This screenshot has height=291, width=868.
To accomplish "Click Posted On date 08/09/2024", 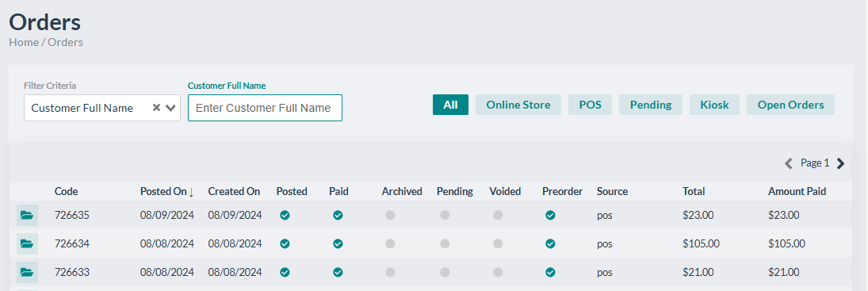I will pyautogui.click(x=167, y=215).
